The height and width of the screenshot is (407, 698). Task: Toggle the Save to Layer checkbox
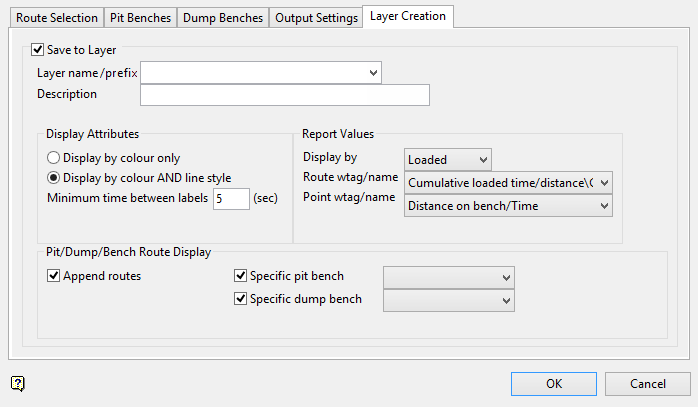(x=38, y=49)
